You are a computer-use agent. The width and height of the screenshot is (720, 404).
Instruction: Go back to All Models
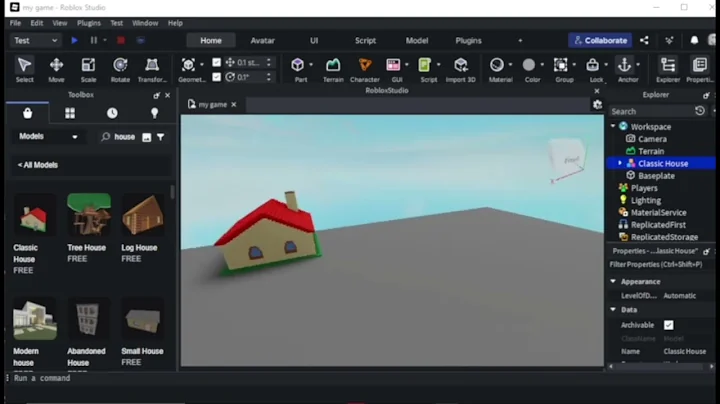click(x=38, y=165)
